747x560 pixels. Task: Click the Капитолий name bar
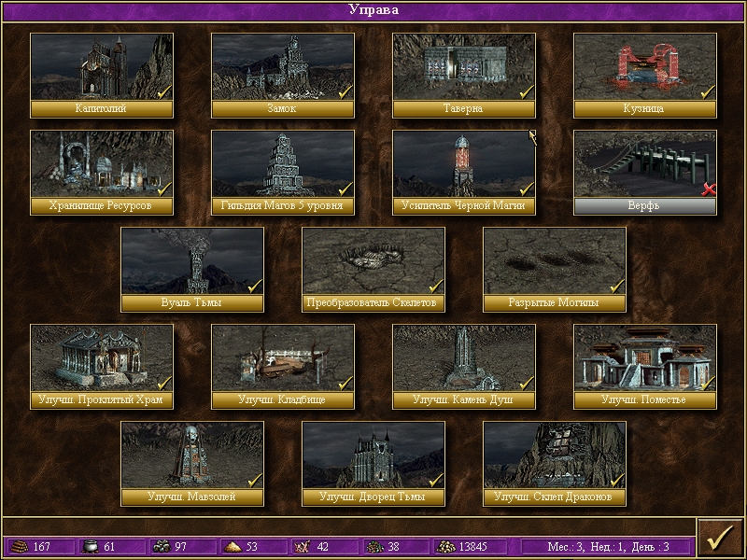tap(102, 108)
